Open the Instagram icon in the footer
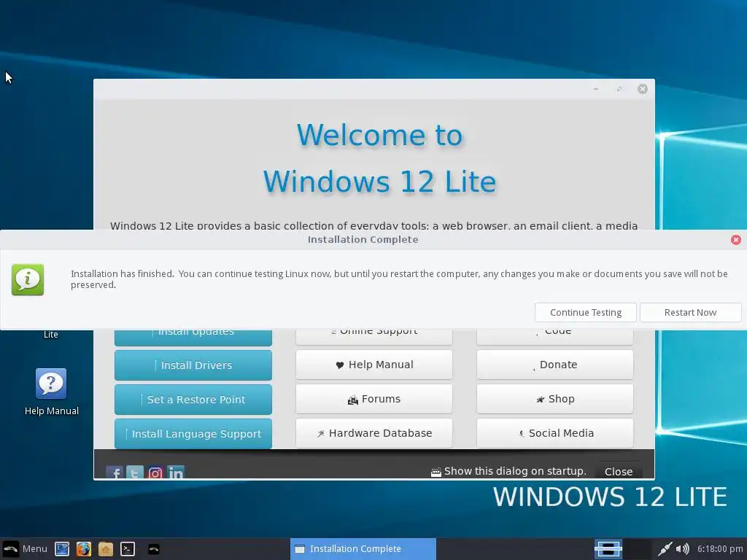The width and height of the screenshot is (747, 560). pos(155,472)
